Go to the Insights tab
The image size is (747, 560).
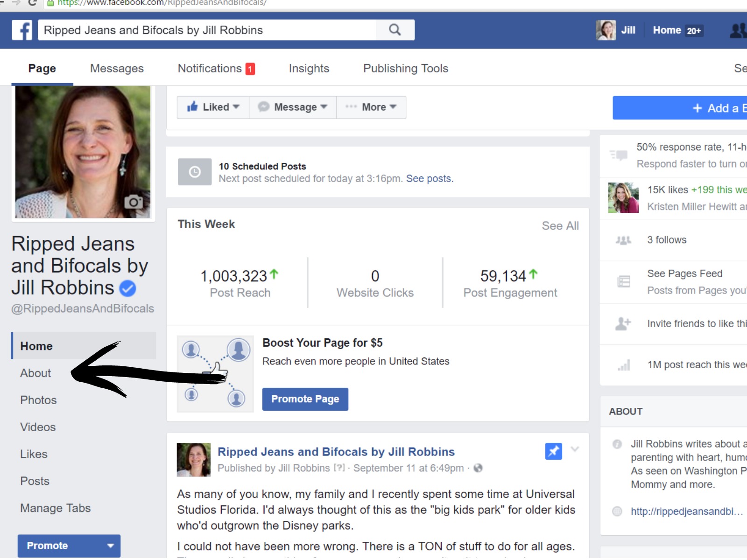tap(309, 69)
